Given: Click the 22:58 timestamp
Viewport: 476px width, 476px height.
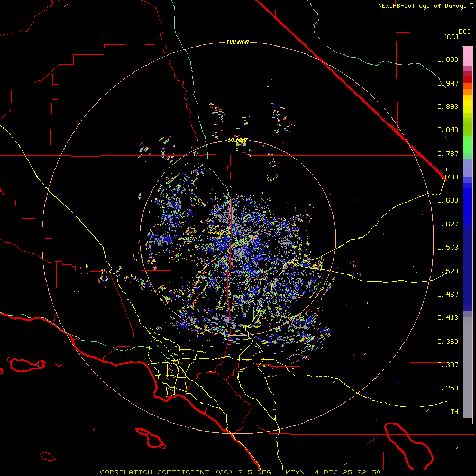Looking at the screenshot, I should (x=370, y=472).
